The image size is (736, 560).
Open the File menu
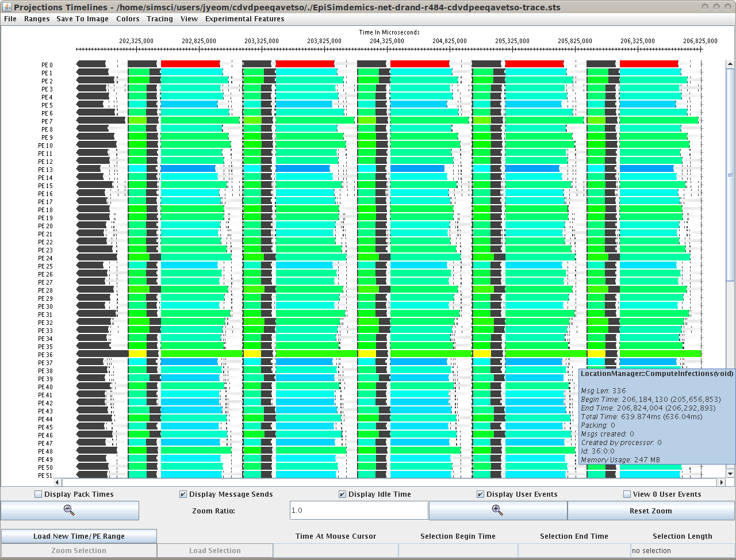(10, 19)
